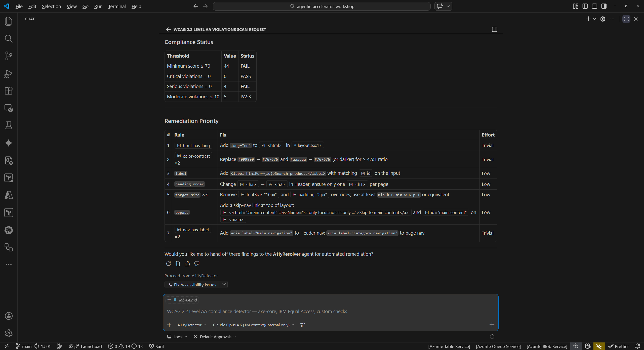Click thumbs down on the scan results
This screenshot has height=350, width=644.
196,264
